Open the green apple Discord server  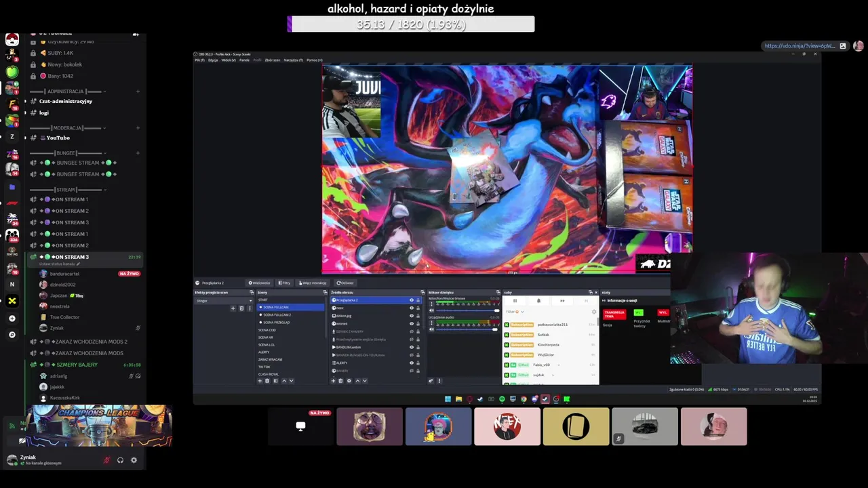point(12,72)
